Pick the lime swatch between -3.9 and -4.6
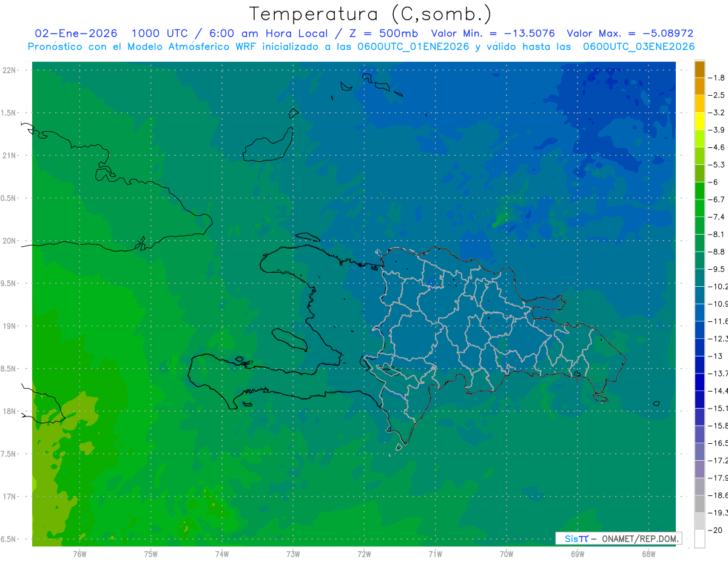The height and width of the screenshot is (562, 728). tap(699, 139)
